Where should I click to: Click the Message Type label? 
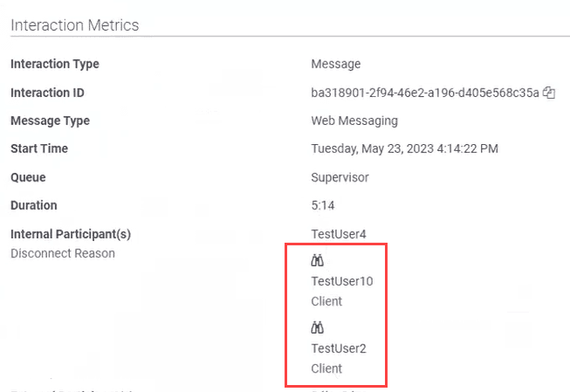pyautogui.click(x=50, y=120)
